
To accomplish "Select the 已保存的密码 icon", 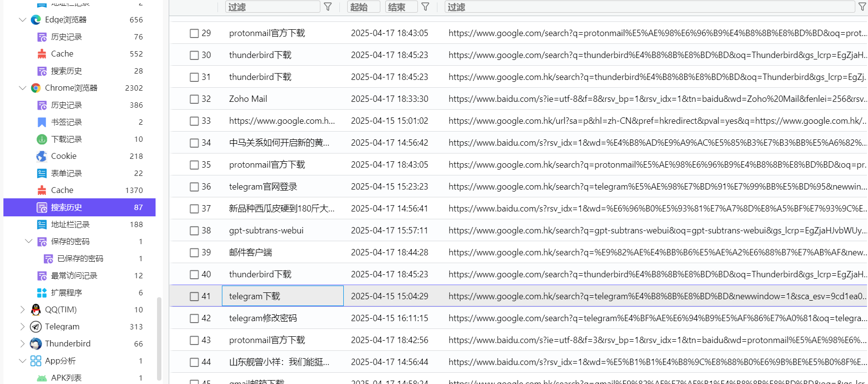I will pos(48,259).
